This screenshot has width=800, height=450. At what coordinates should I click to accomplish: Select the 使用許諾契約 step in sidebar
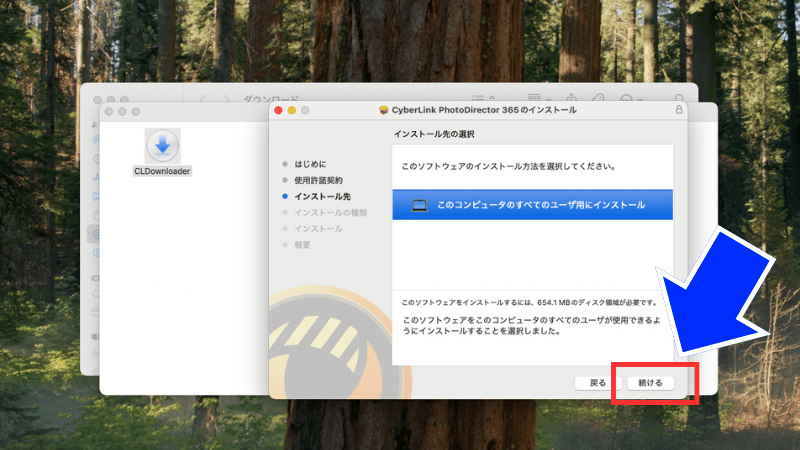click(318, 180)
